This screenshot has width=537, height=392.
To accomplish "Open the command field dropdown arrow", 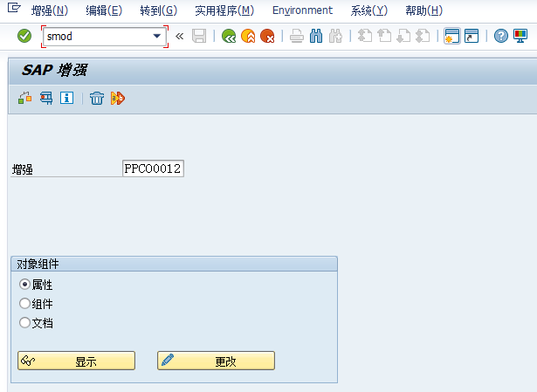I will click(157, 36).
